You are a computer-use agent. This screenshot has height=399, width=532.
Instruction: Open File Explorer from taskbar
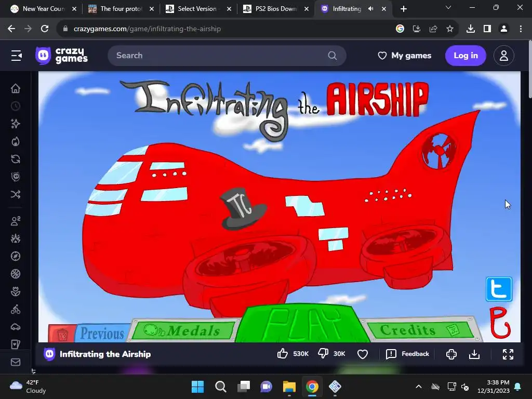pyautogui.click(x=289, y=387)
